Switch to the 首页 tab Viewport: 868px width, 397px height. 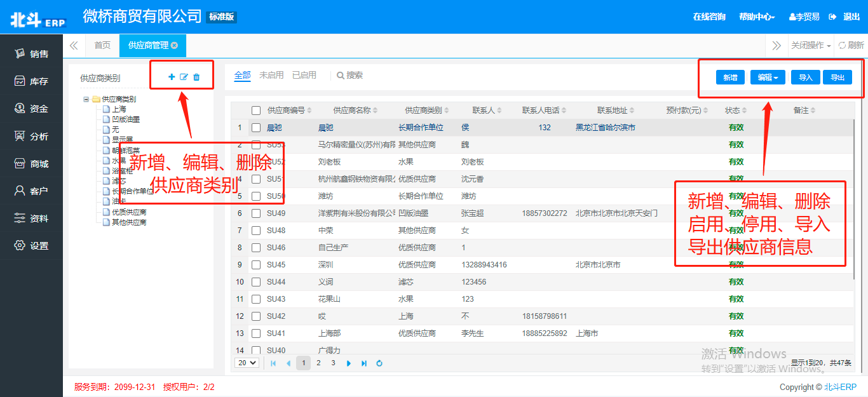(x=102, y=45)
